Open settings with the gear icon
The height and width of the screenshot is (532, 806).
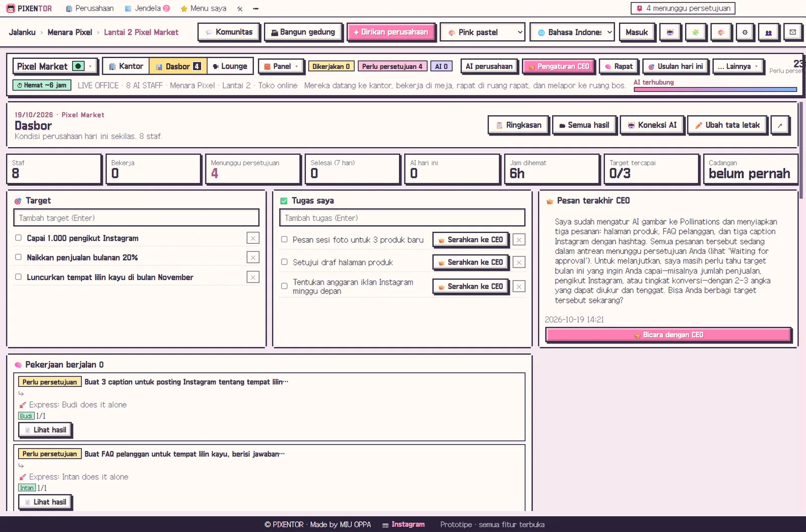pos(745,32)
